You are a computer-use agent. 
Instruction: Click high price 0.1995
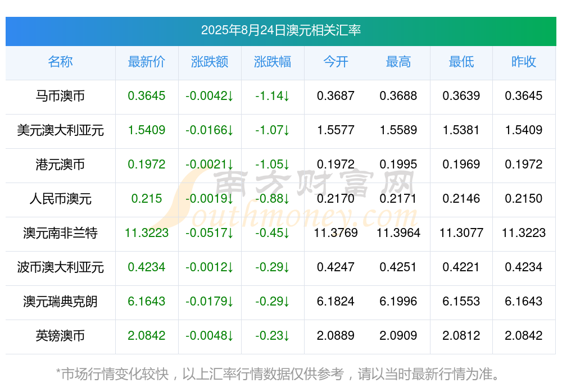[x=398, y=165]
